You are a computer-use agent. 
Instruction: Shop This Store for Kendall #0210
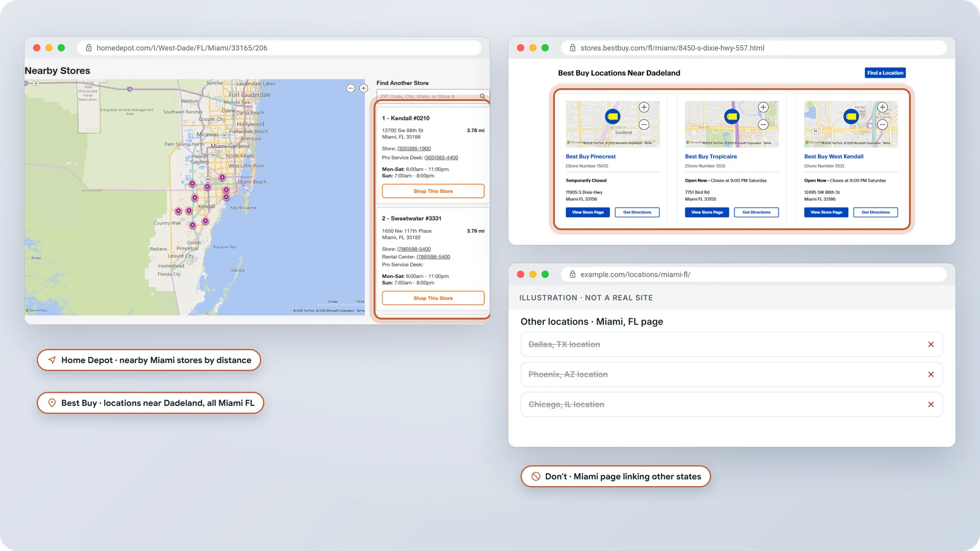[433, 191]
